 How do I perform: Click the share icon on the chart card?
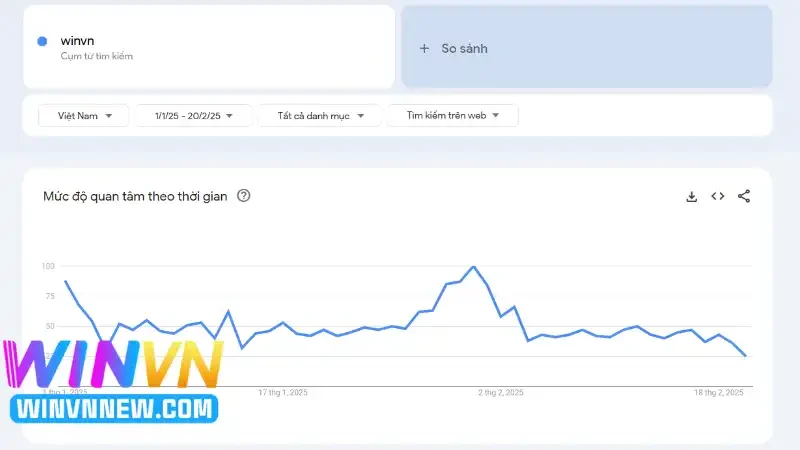coord(744,196)
